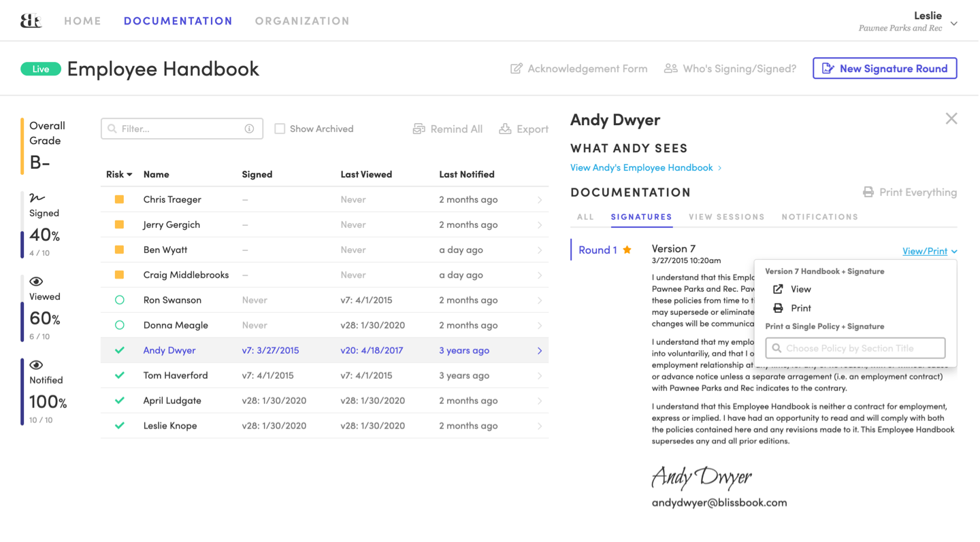
Task: Click the Blissbook logo icon
Action: (31, 21)
